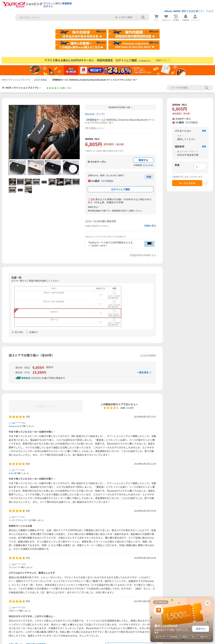Click the store search magnifier icon
The height and width of the screenshot is (644, 215).
(206, 88)
